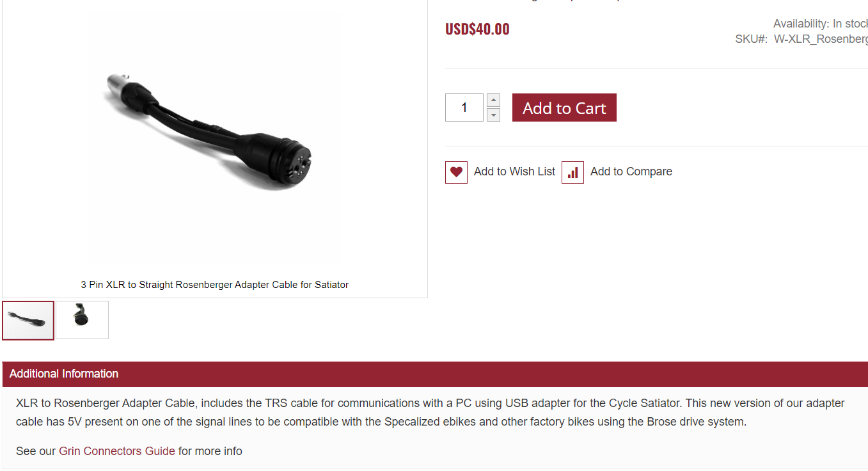The image size is (868, 471).
Task: Click the Add to Compare link
Action: [x=631, y=172]
